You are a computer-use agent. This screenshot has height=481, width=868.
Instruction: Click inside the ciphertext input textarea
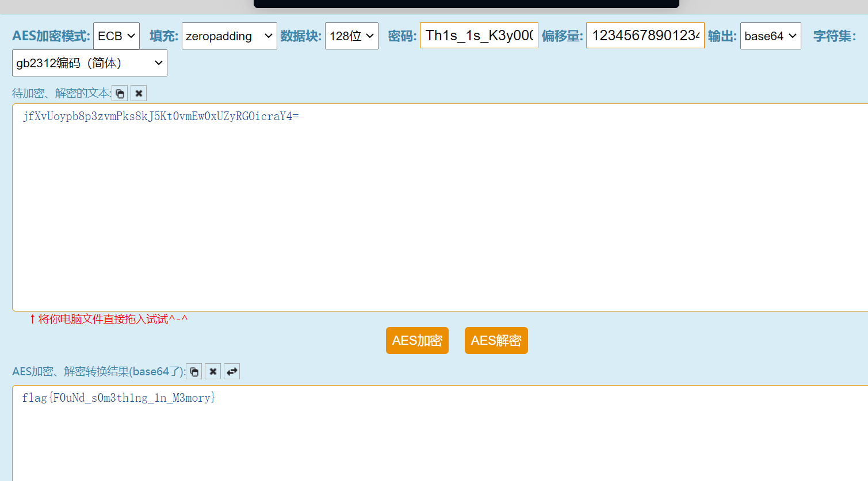(x=437, y=207)
